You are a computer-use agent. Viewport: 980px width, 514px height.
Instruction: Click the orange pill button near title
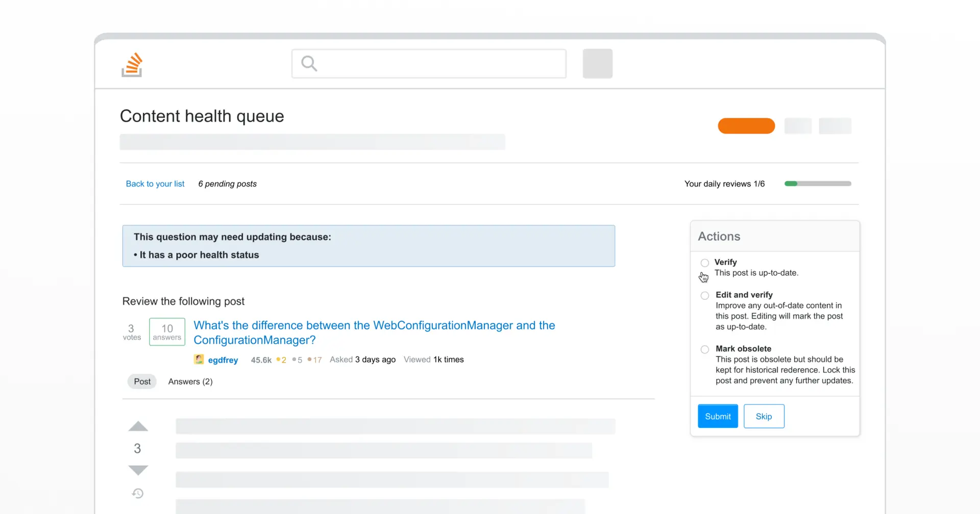(746, 126)
